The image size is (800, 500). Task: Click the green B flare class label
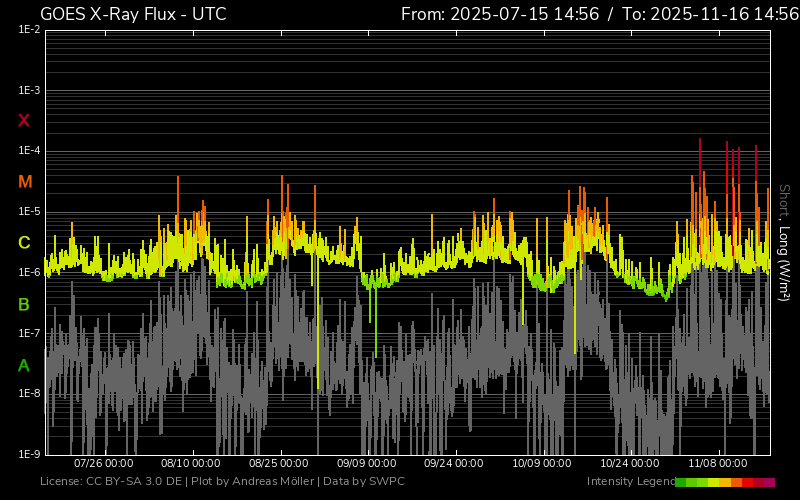[24, 304]
